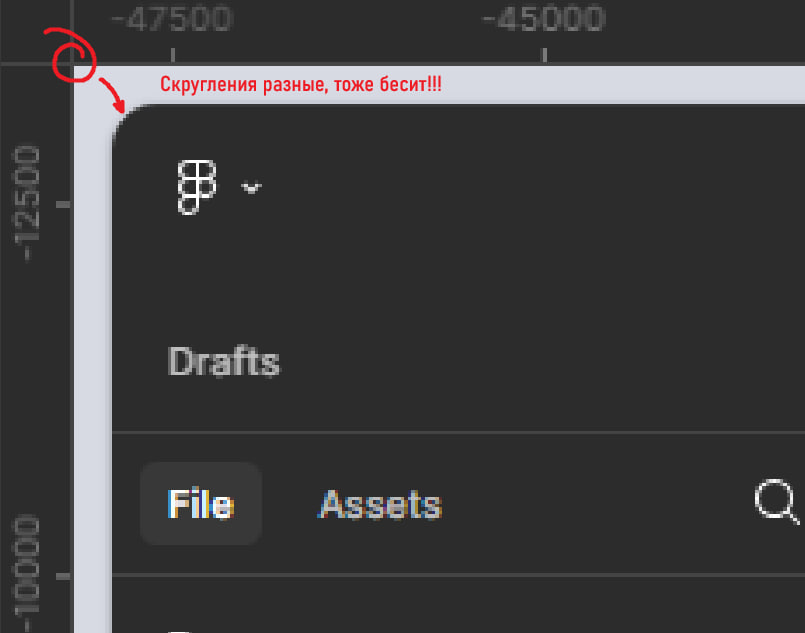Click the -45000 horizontal ruler label
This screenshot has width=805, height=633.
point(543,18)
